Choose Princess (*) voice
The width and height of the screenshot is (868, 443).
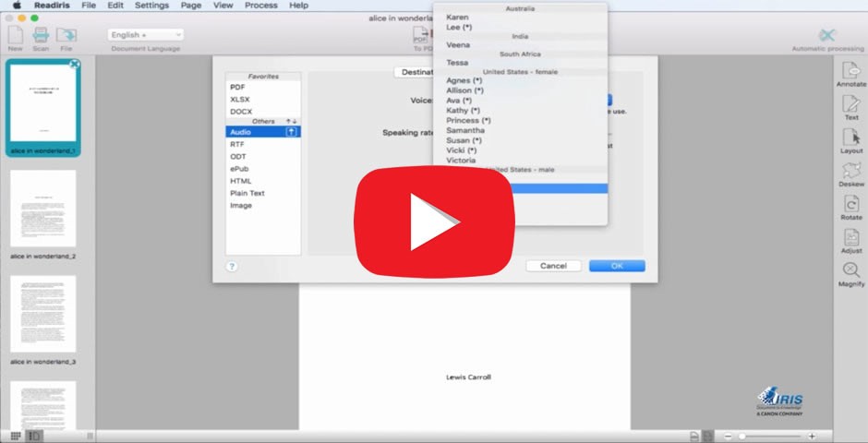point(520,120)
